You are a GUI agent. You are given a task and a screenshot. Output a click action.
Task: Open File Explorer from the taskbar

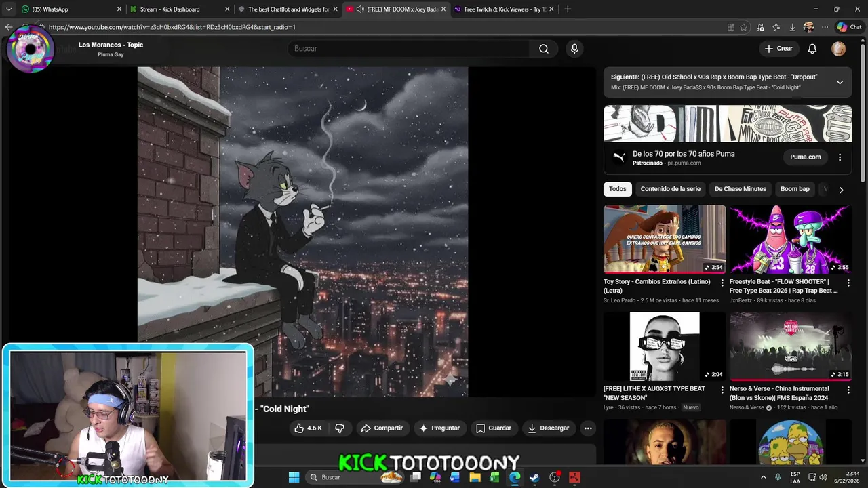[x=475, y=477]
